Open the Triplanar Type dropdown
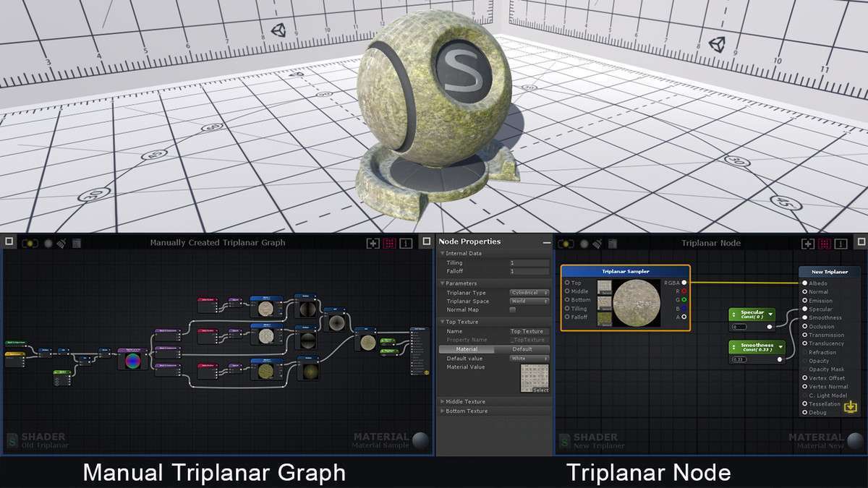Screen dimensions: 868x488 click(529, 293)
